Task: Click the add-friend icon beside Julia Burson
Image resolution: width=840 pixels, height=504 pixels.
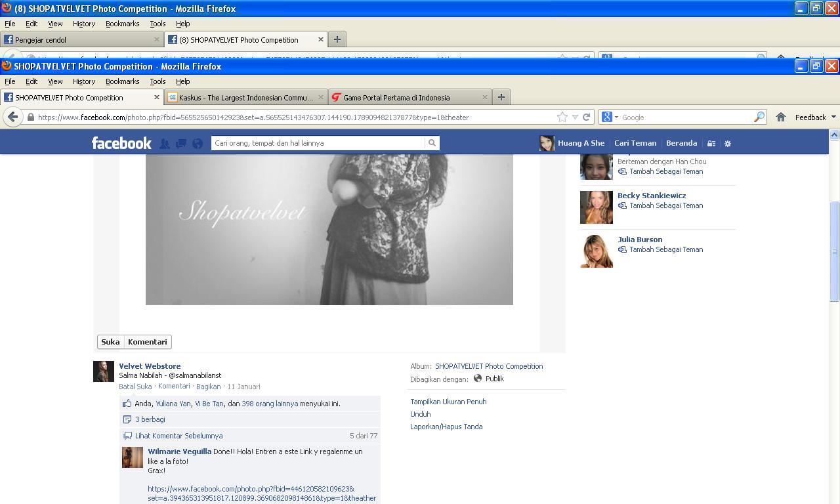Action: [622, 249]
